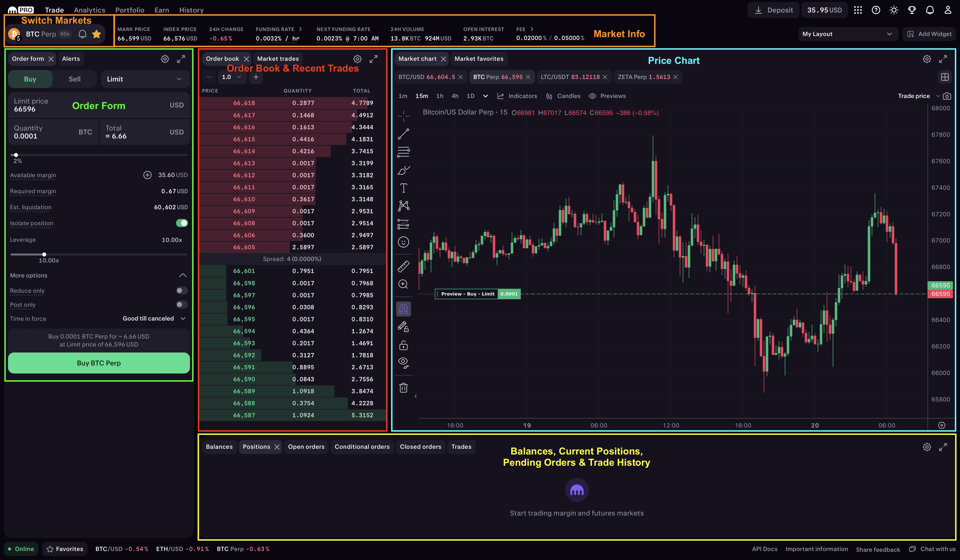Viewport: 960px width, 560px height.
Task: Open the My Layout dropdown
Action: [x=847, y=33]
